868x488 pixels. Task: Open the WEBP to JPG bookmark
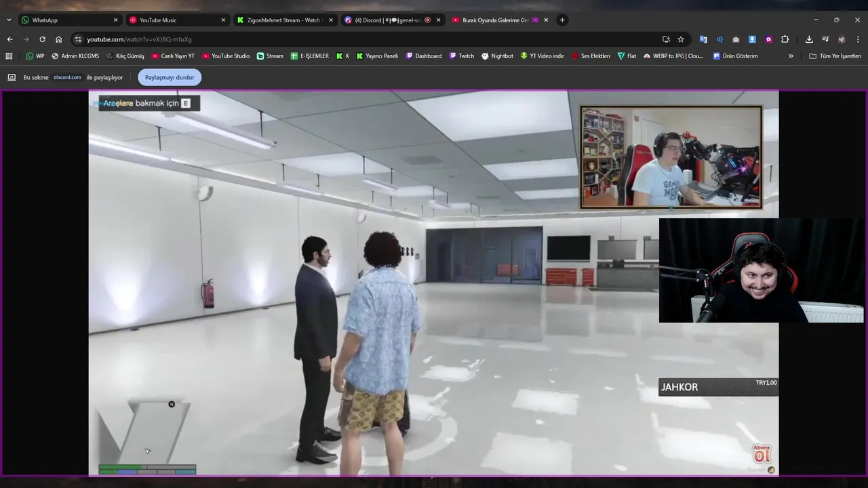(673, 56)
